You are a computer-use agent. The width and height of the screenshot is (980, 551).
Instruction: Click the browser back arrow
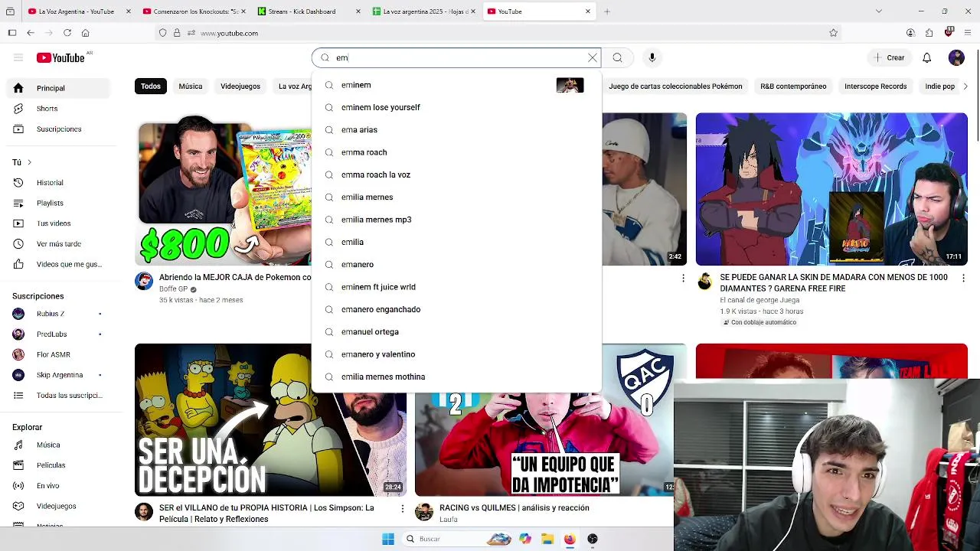(x=31, y=33)
